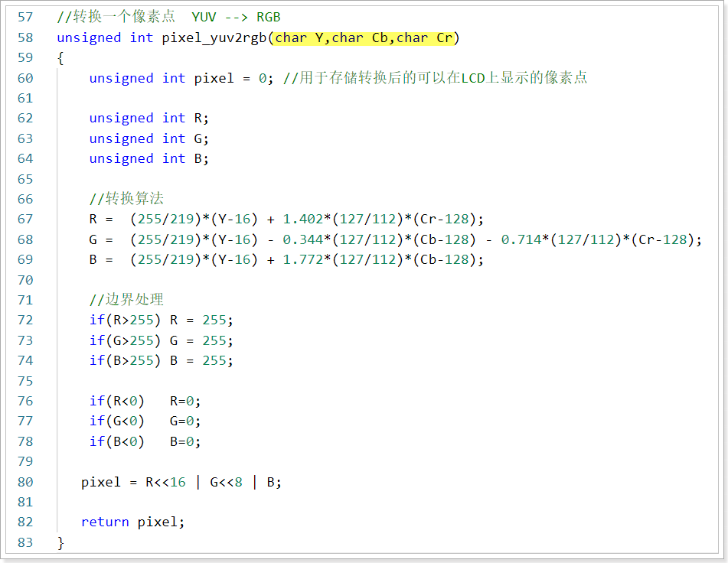Click the closing brace on line 83

[60, 542]
